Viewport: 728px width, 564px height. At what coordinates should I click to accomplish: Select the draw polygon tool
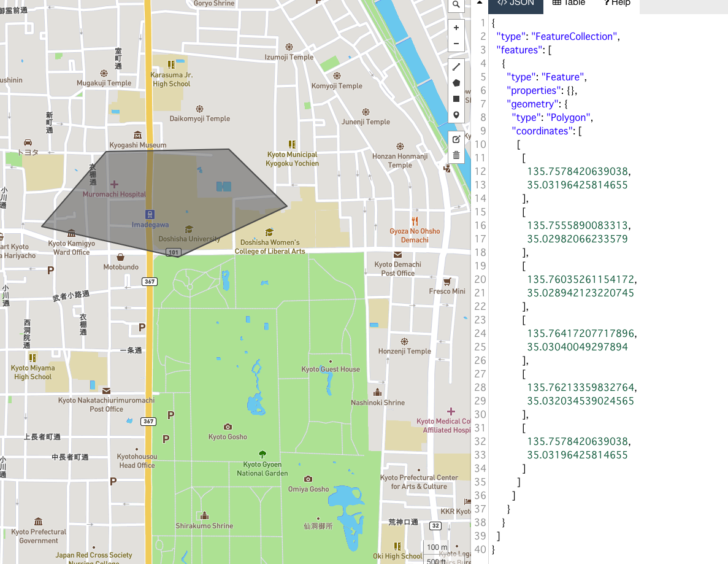click(x=456, y=83)
